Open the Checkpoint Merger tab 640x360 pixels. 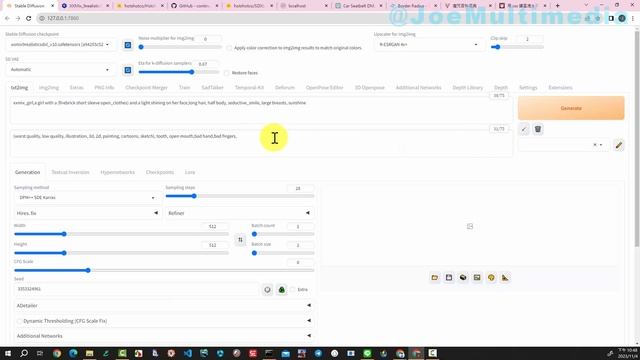point(146,88)
